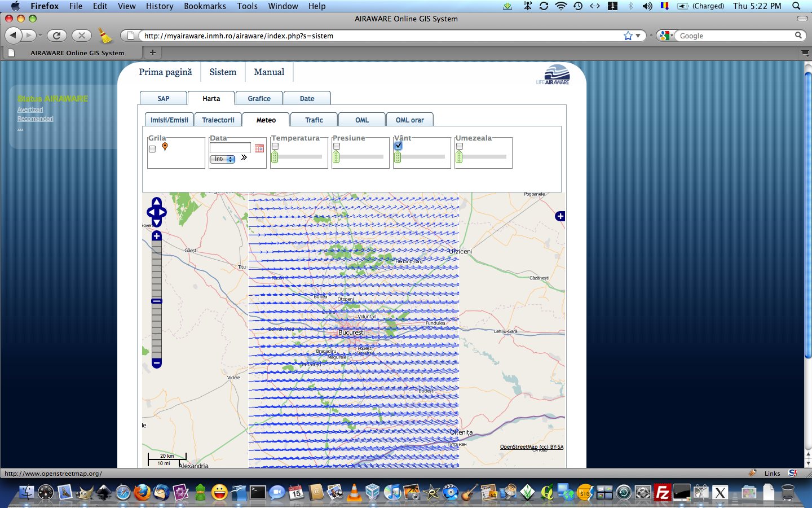Launch VLC from the Dock
The height and width of the screenshot is (508, 812).
point(354,493)
